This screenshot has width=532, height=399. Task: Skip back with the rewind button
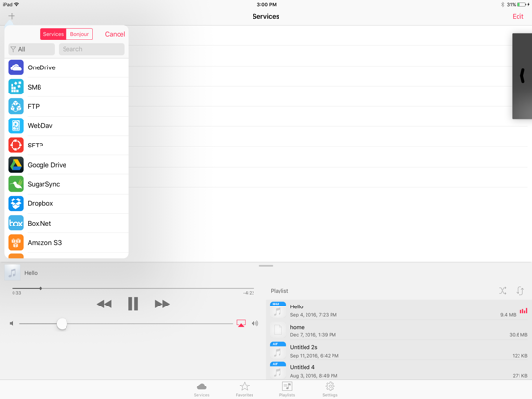coord(104,304)
